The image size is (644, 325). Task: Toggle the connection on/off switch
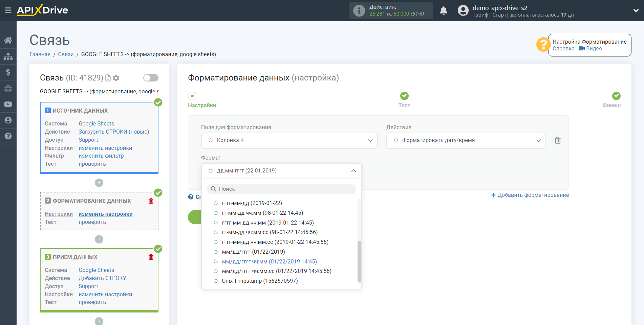tap(151, 78)
